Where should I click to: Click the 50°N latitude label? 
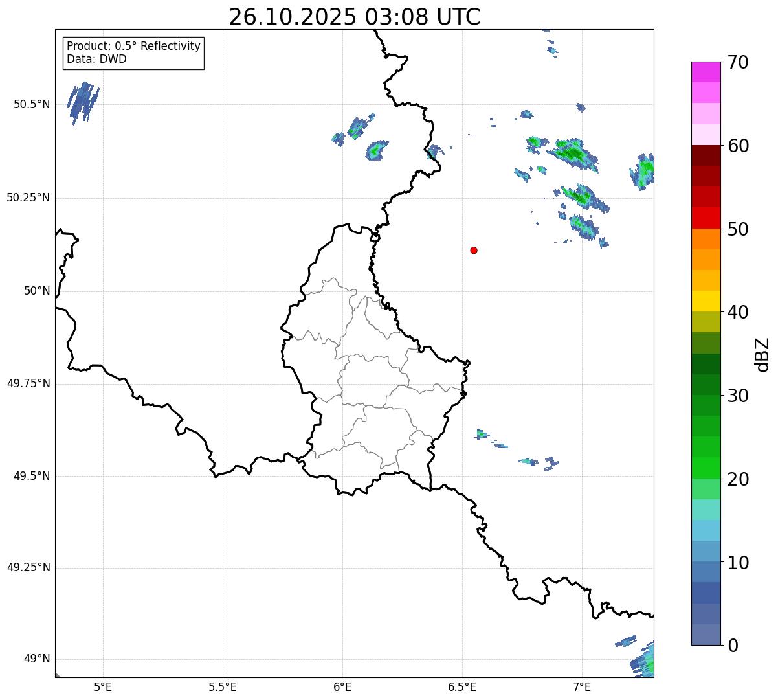37,291
